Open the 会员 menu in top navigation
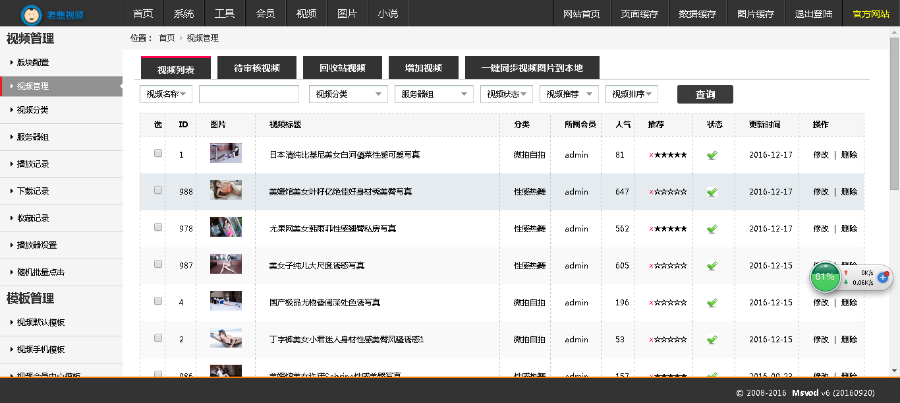This screenshot has height=403, width=900. [265, 14]
